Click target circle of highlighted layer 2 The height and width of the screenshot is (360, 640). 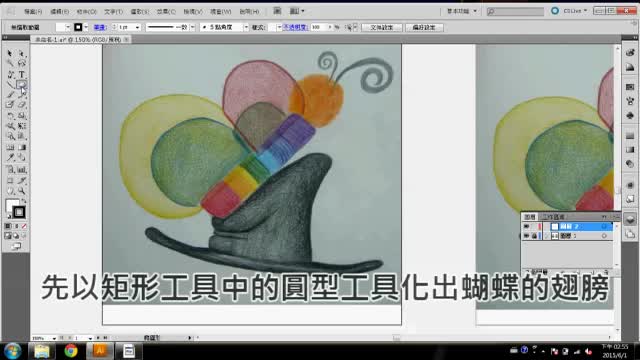(x=604, y=227)
